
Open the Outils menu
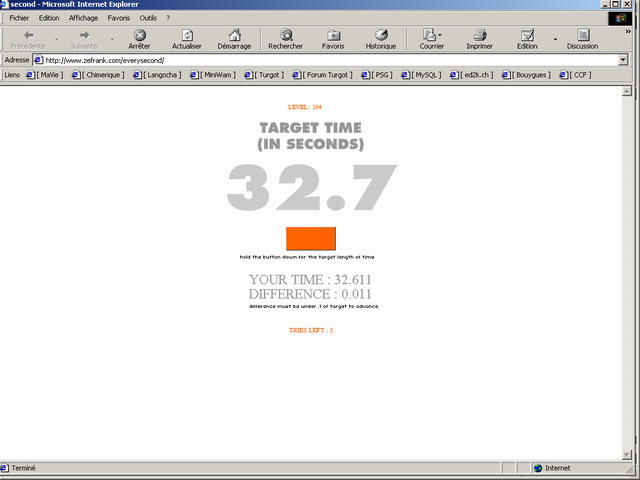[148, 18]
